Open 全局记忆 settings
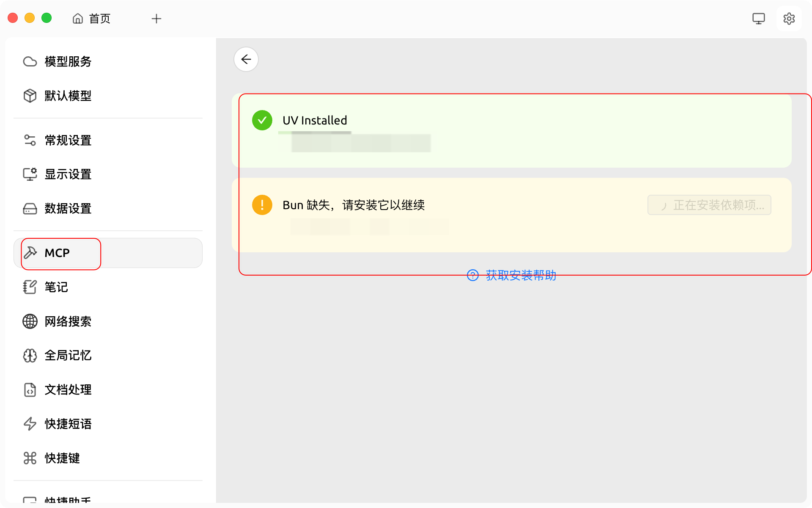 tap(68, 355)
